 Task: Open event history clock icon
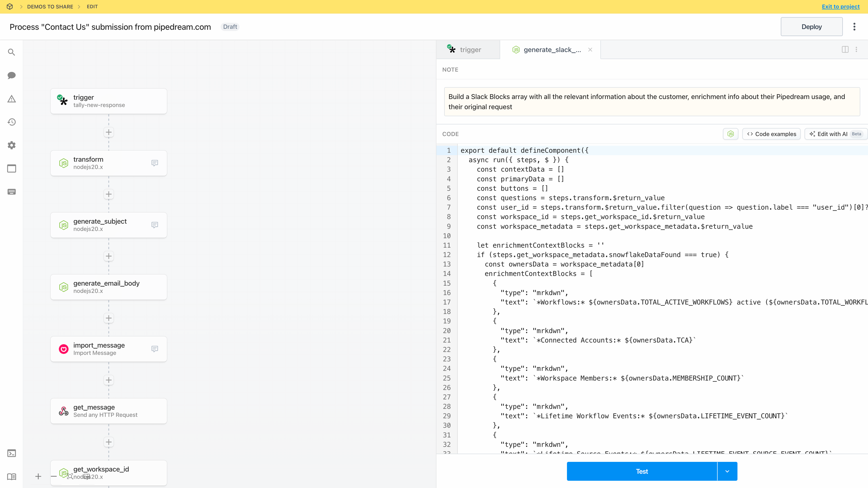pos(11,122)
